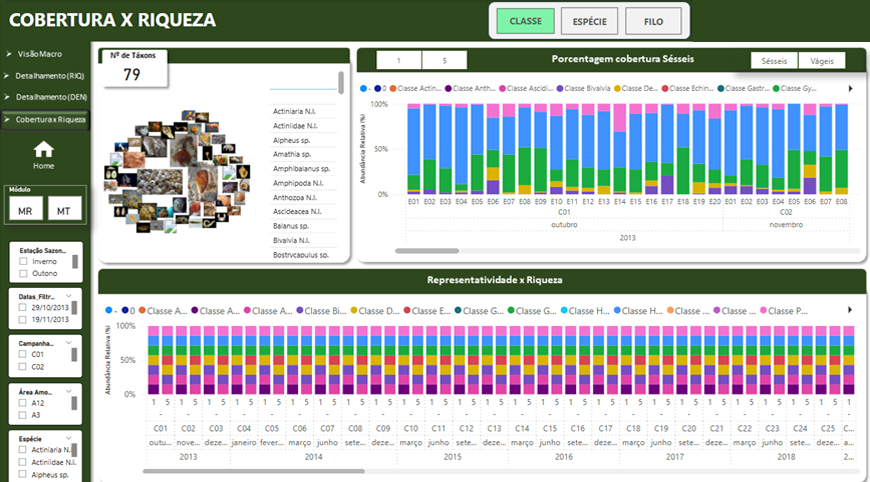This screenshot has width=870, height=482.
Task: Click the Detalhamento (DEN) arrow icon
Action: (7, 97)
